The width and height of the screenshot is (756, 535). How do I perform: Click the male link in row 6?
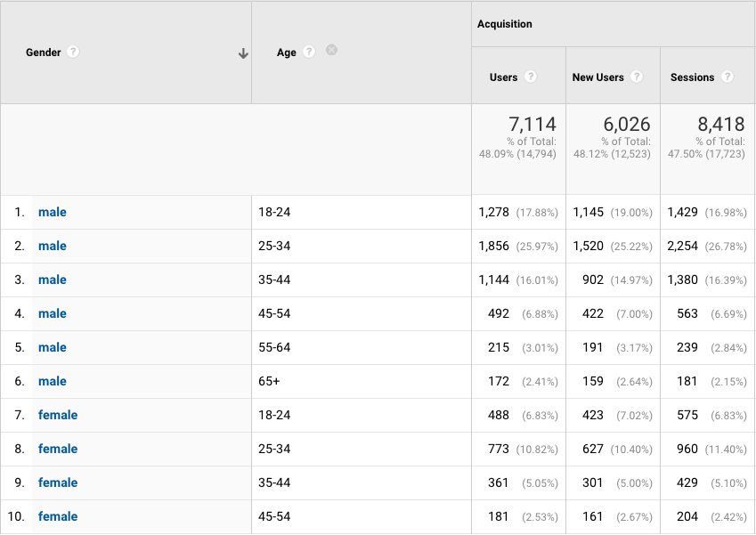click(x=52, y=381)
